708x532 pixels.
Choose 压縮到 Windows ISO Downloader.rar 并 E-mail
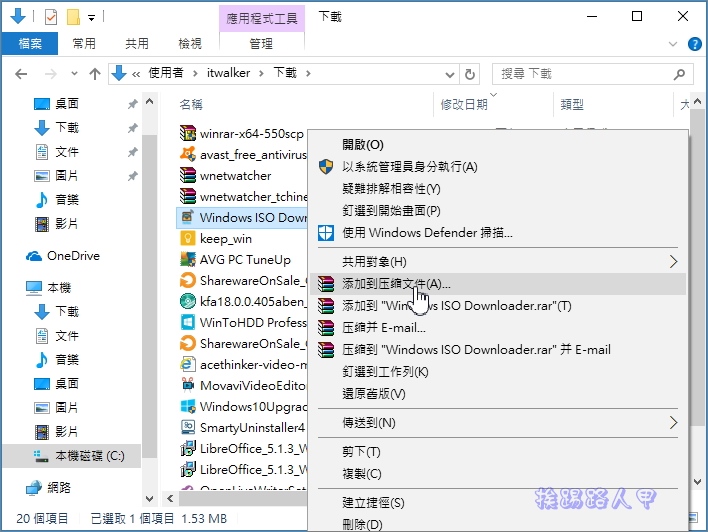498,350
